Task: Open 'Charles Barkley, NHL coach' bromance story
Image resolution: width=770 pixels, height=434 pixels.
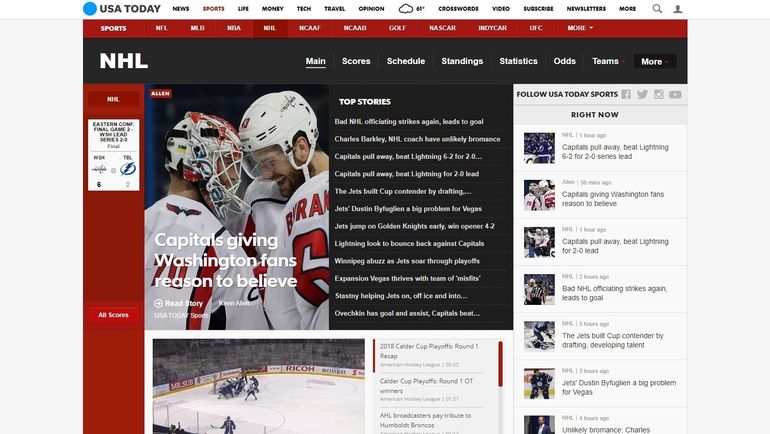Action: (x=417, y=139)
